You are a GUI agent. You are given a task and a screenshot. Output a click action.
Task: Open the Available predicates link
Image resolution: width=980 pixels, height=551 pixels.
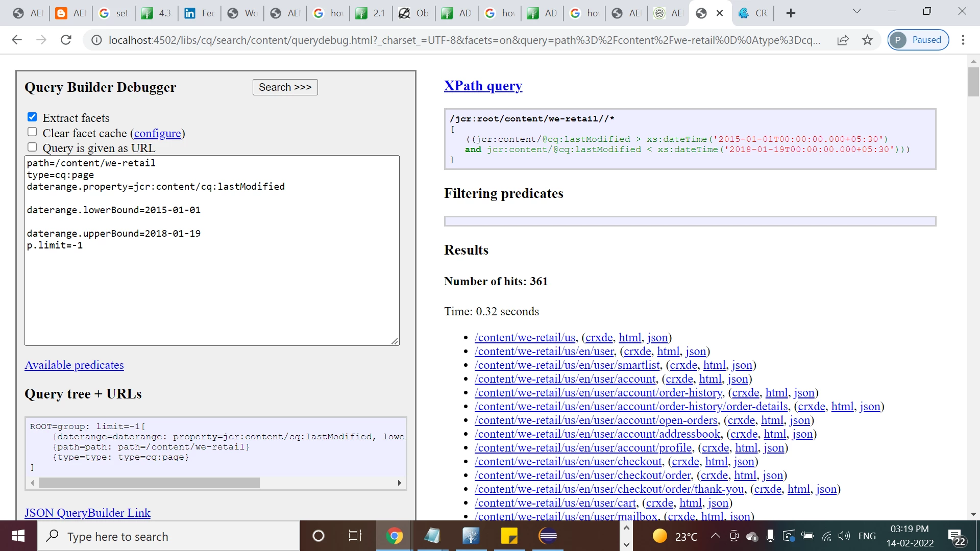74,365
